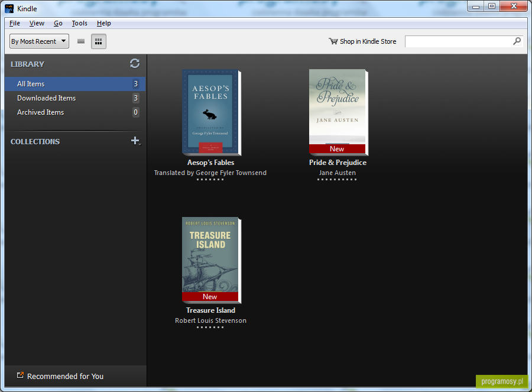Image resolution: width=532 pixels, height=392 pixels.
Task: Click the All Items count badge
Action: pyautogui.click(x=136, y=84)
